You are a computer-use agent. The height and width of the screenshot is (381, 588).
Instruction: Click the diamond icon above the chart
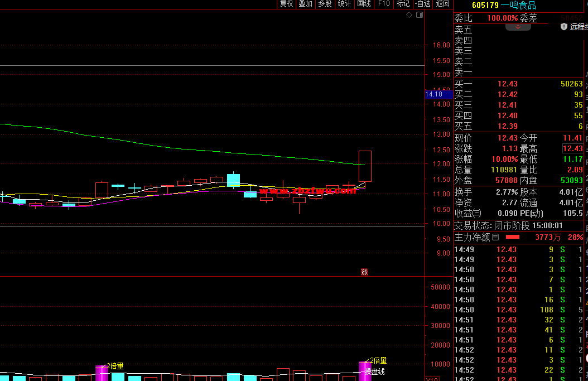pos(409,15)
